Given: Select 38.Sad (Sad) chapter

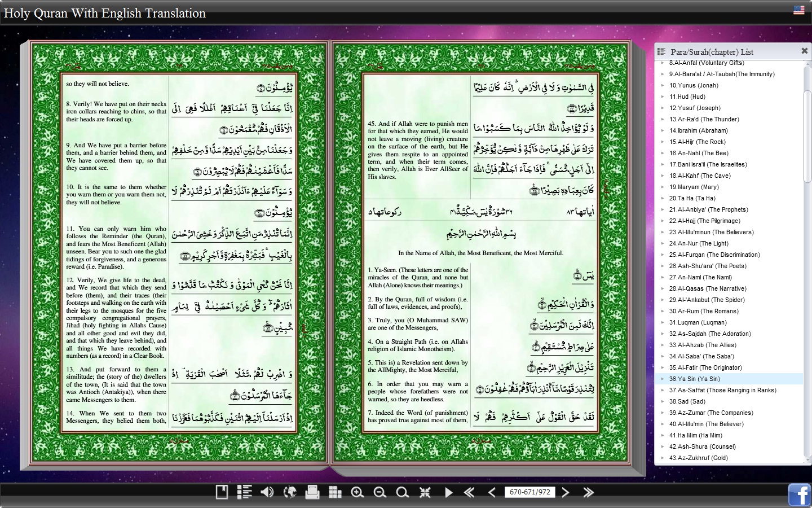Looking at the screenshot, I should tap(687, 401).
